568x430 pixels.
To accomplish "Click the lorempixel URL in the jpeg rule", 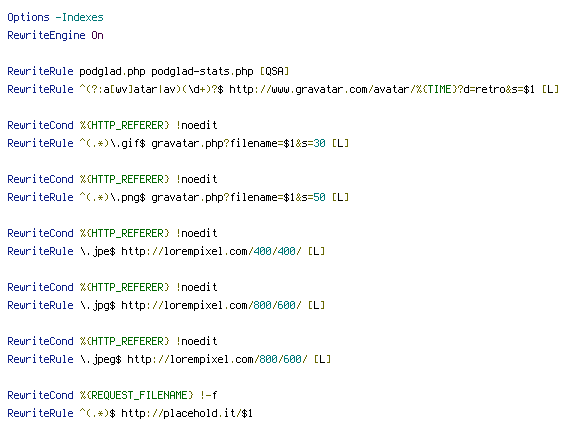I will (217, 359).
